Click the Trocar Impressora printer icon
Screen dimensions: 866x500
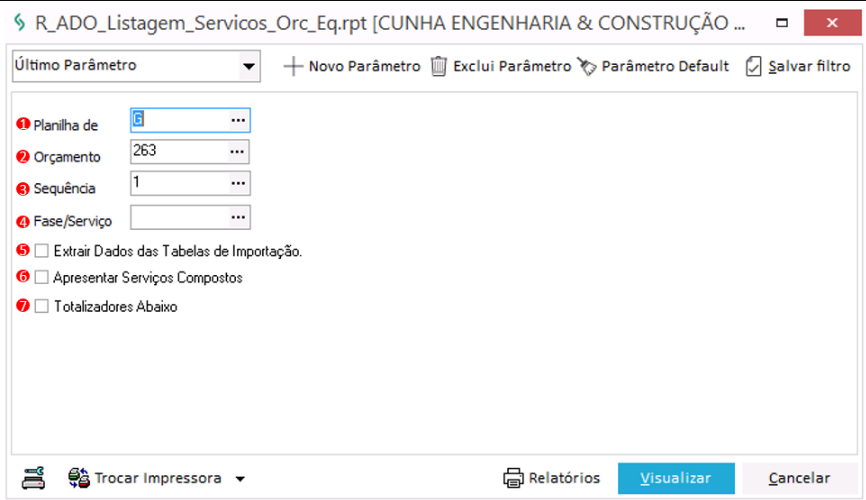pos(79,477)
